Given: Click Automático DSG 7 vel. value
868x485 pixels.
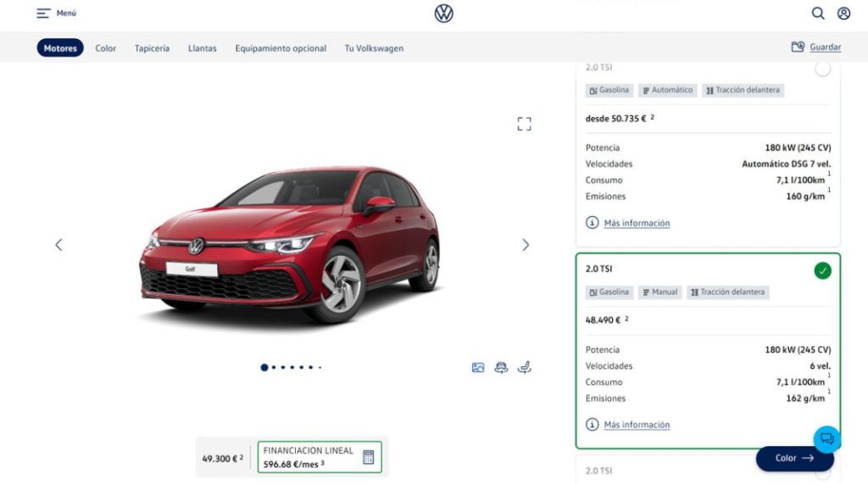Looking at the screenshot, I should click(786, 164).
